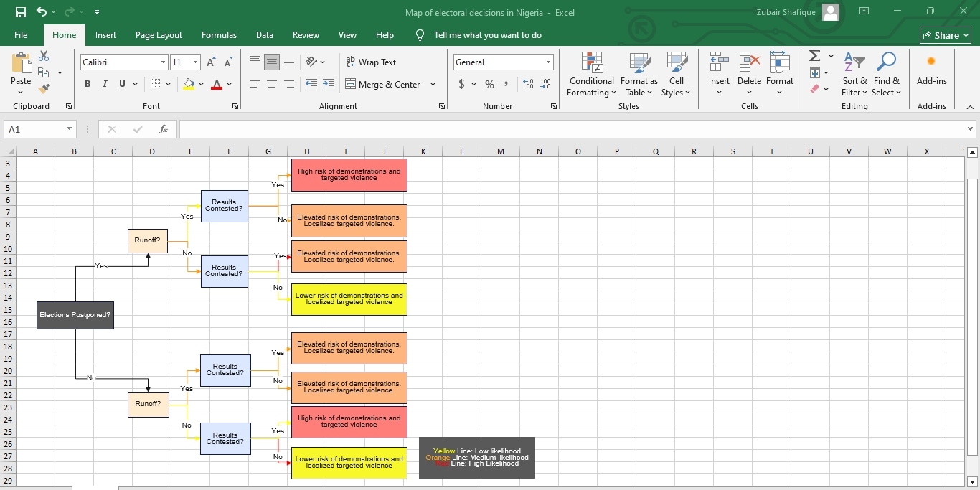Toggle center alignment
Viewport: 980px width, 490px height.
[272, 84]
